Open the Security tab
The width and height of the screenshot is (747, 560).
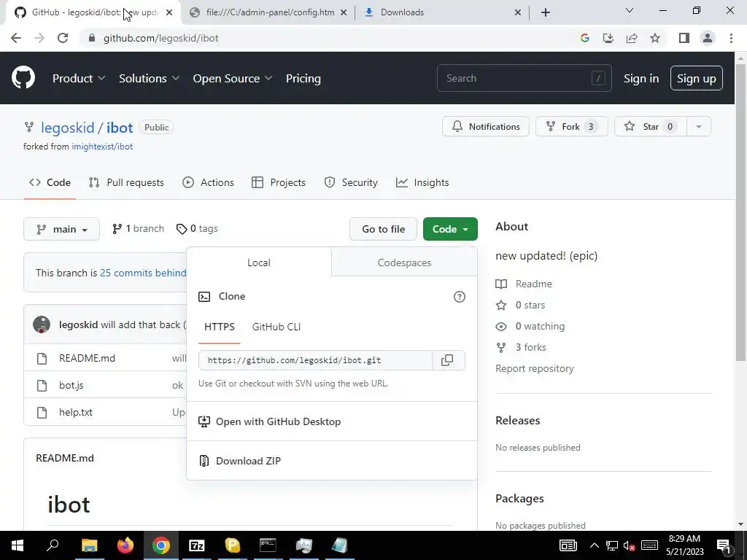351,182
